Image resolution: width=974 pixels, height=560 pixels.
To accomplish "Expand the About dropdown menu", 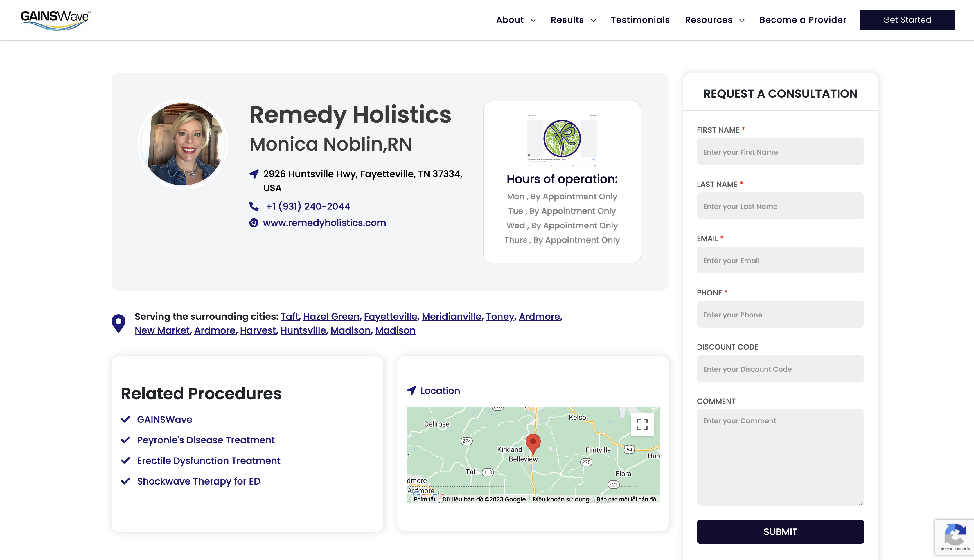I will click(516, 20).
